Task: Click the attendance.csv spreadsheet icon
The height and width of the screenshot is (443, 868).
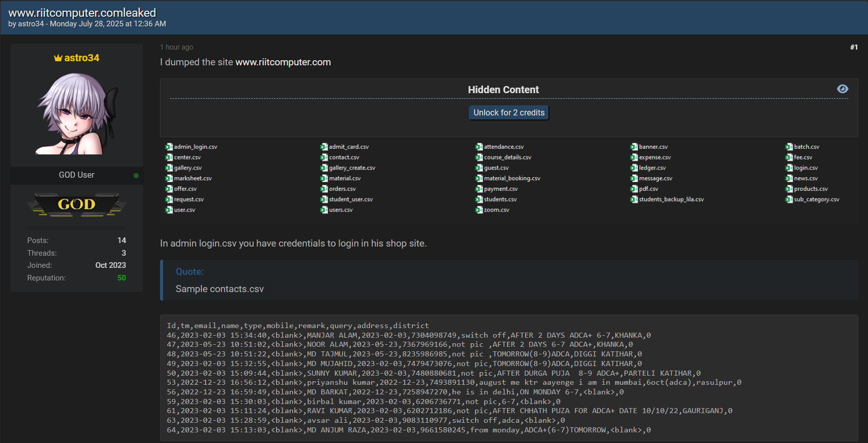Action: pos(479,147)
